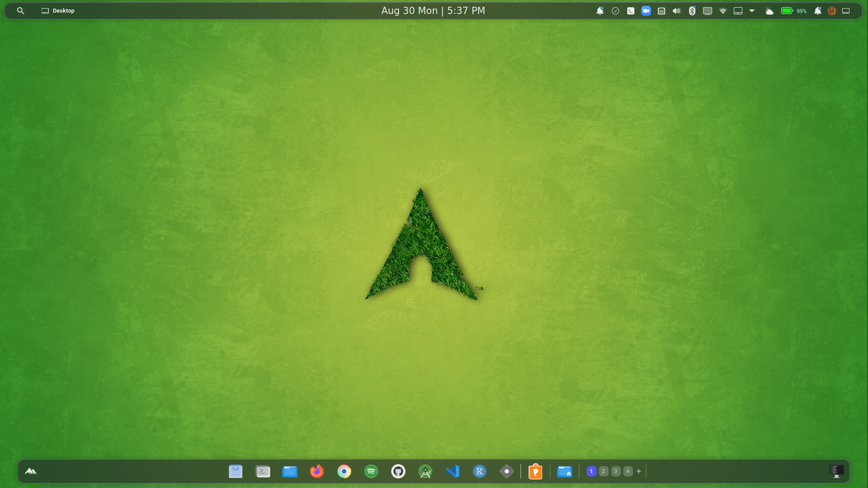Add a new workspace with plus button

(x=638, y=471)
